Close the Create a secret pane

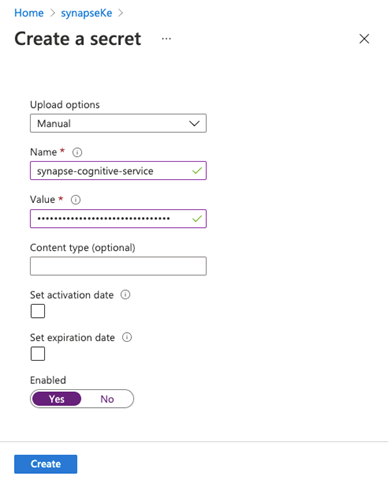[364, 39]
